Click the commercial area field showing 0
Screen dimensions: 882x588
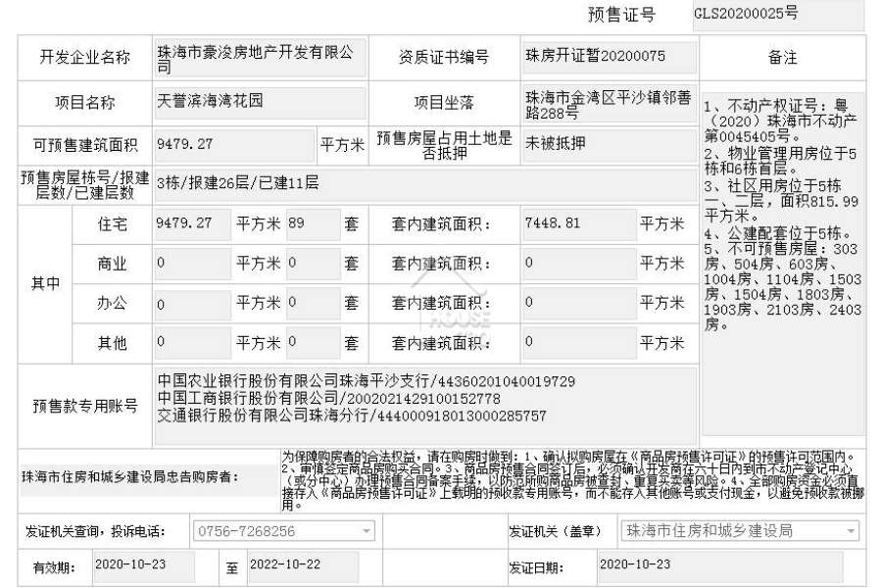click(x=192, y=264)
